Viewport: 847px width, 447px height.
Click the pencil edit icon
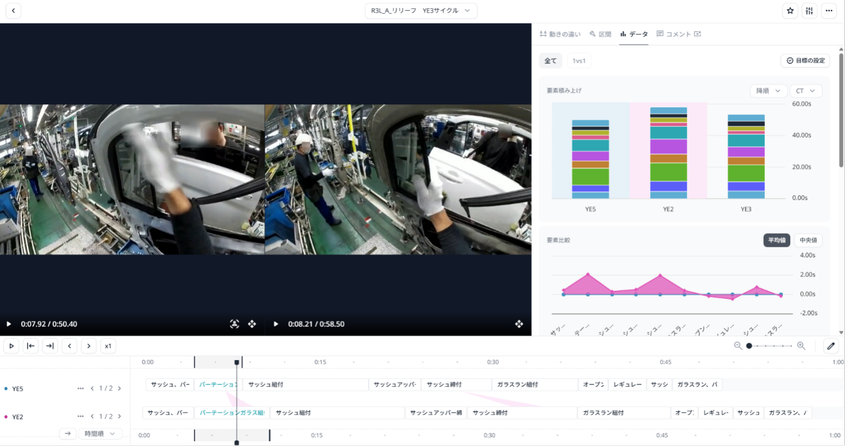(831, 346)
